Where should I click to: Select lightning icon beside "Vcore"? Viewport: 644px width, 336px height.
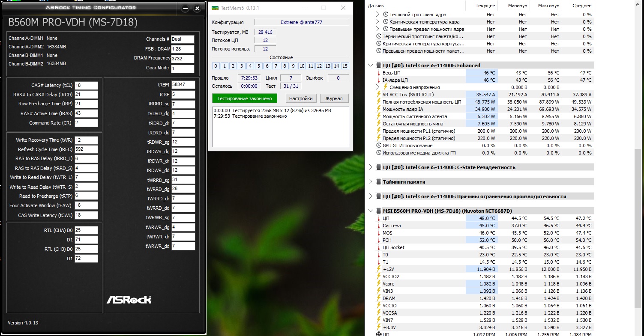click(x=378, y=284)
